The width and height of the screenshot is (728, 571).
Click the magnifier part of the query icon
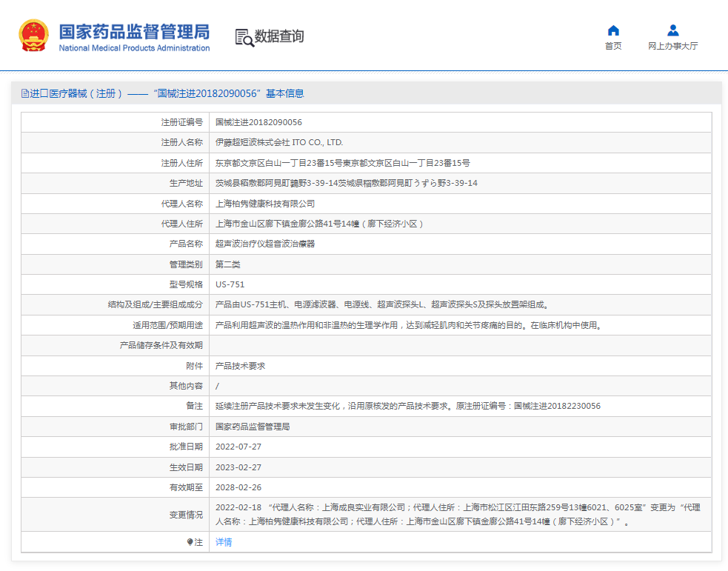247,41
